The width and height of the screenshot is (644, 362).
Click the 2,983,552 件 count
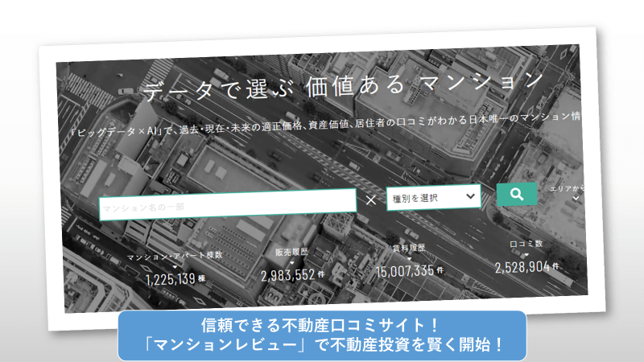point(292,275)
